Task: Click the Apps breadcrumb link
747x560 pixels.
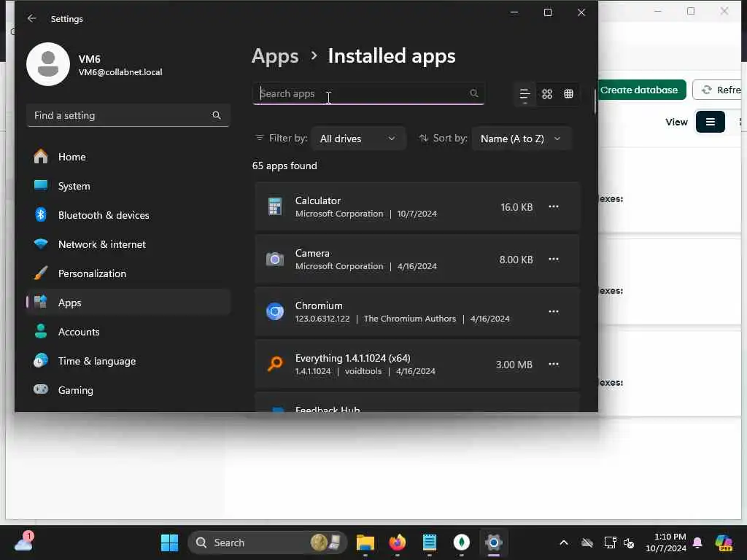Action: (275, 56)
